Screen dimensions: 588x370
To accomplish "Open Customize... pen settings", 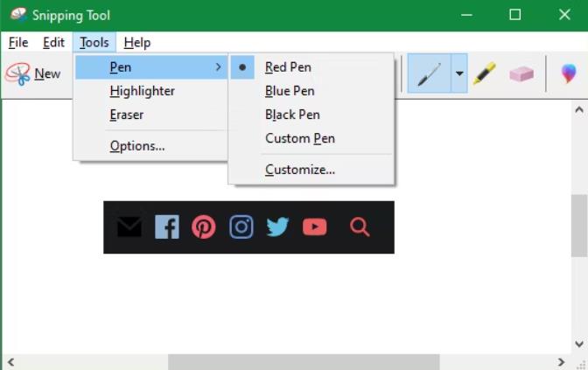I will 311,170.
